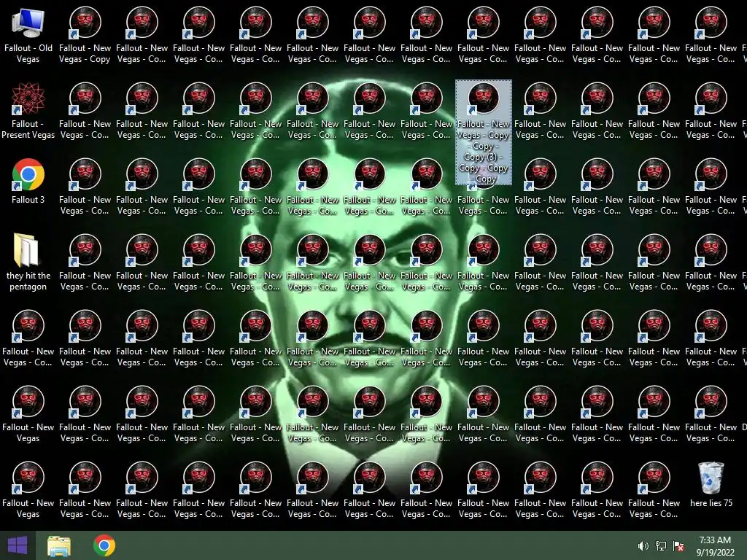Open the Fallout - Old Vegas desktop icon
Screen dimensions: 747x560
click(x=28, y=35)
